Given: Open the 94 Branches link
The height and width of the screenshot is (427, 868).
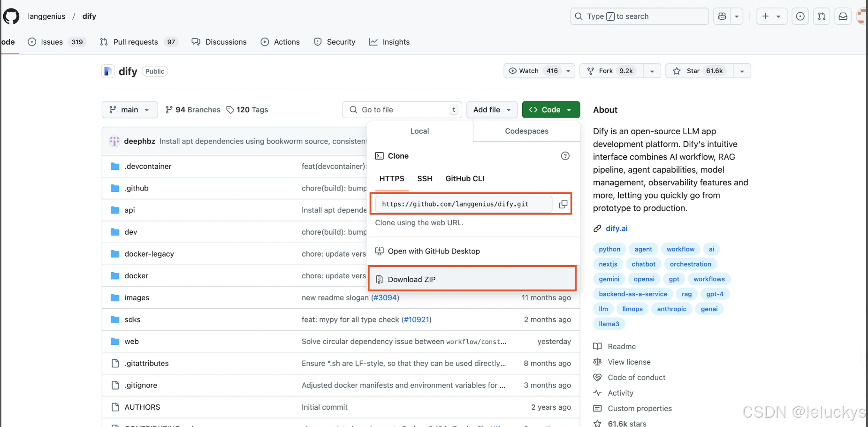Looking at the screenshot, I should click(193, 110).
